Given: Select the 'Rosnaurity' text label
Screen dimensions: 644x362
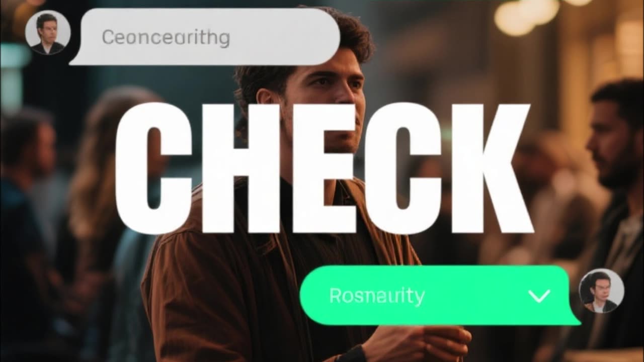Looking at the screenshot, I should [377, 296].
